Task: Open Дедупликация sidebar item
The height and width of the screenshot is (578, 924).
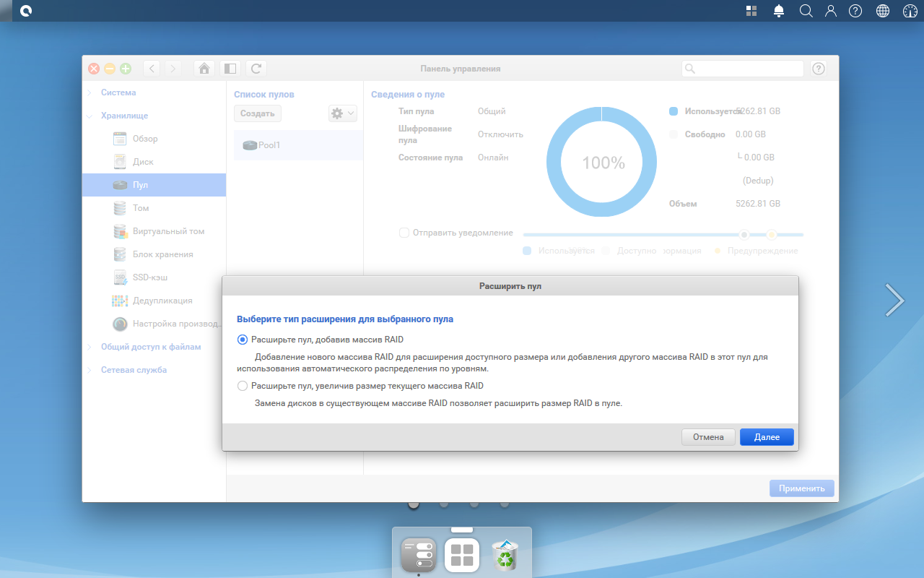Action: coord(154,301)
